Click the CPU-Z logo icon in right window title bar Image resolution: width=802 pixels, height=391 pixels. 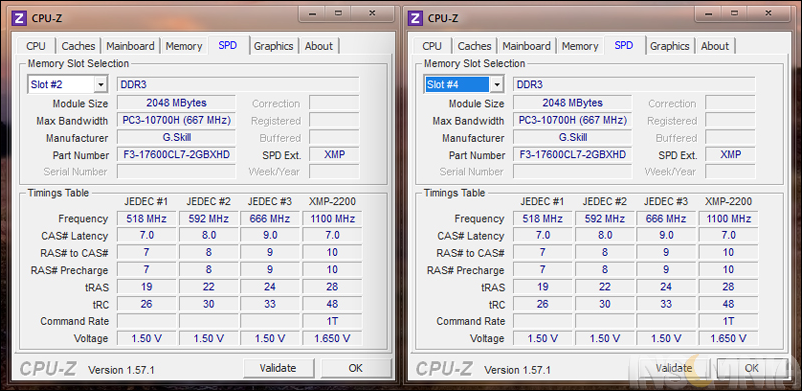pos(415,18)
